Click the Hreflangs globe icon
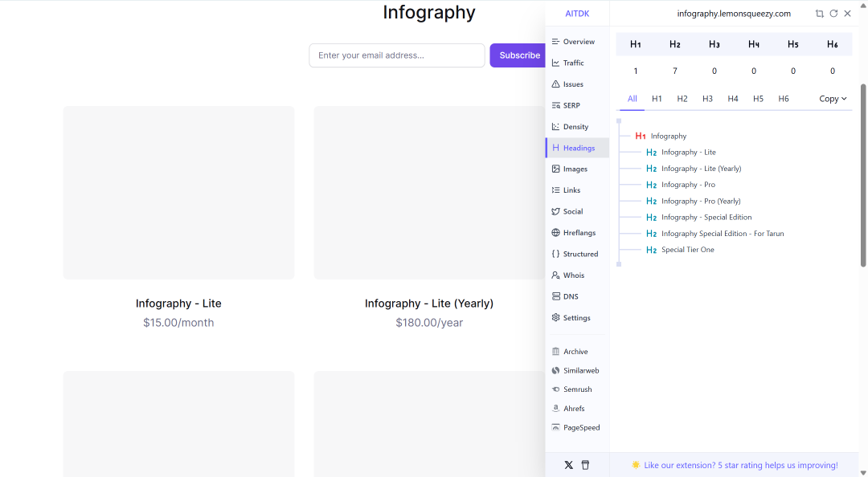868x477 pixels. point(556,232)
